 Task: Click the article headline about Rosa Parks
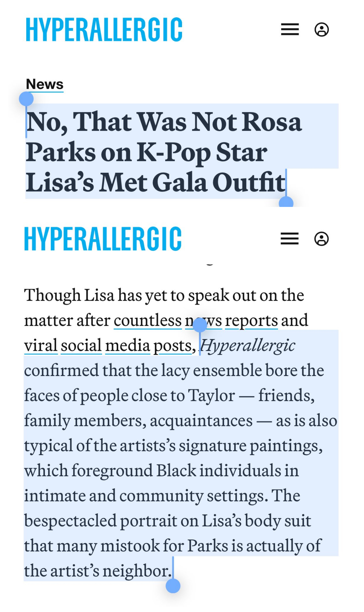tap(164, 152)
